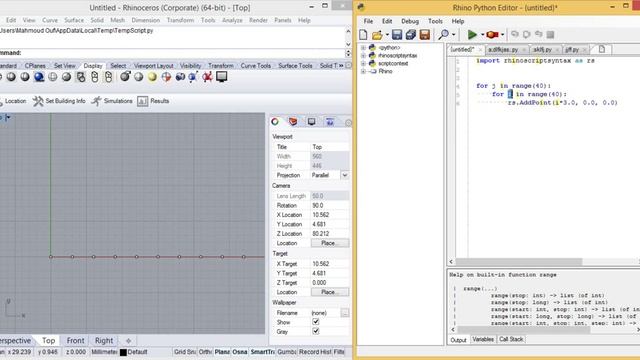Click the blank page tab icon after jjff.py
Image resolution: width=640 pixels, height=360 pixels.
click(602, 49)
